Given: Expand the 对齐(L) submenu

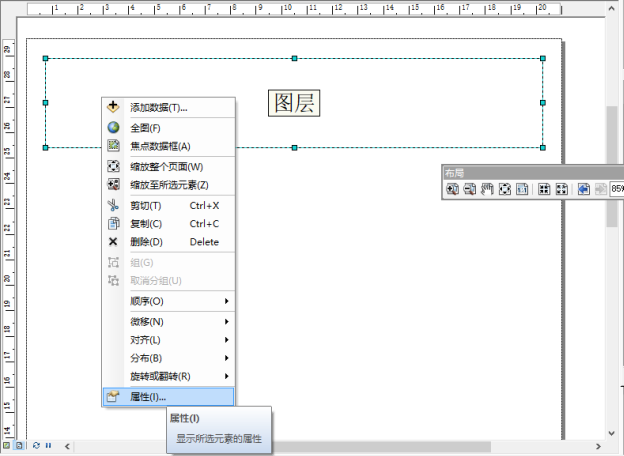Looking at the screenshot, I should (168, 340).
